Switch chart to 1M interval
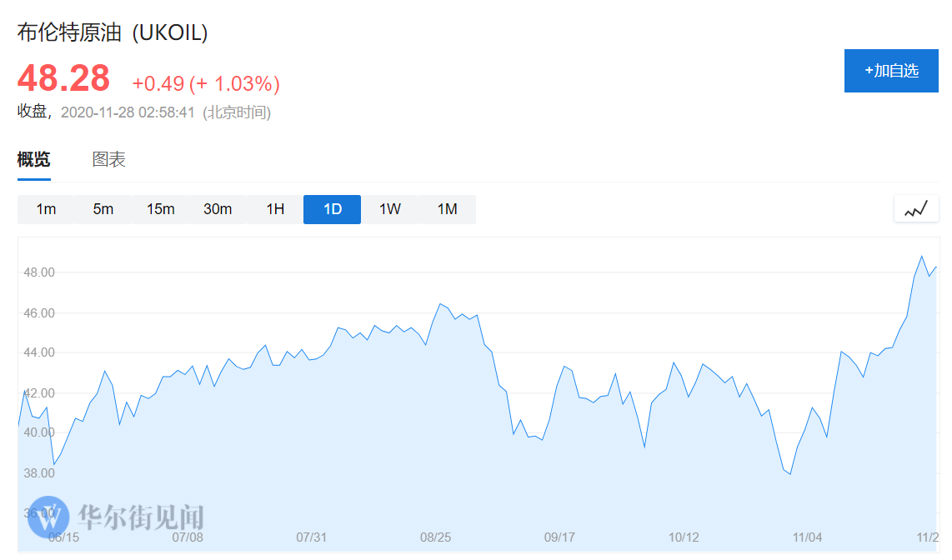Viewport: 952px width, 560px height. click(448, 209)
